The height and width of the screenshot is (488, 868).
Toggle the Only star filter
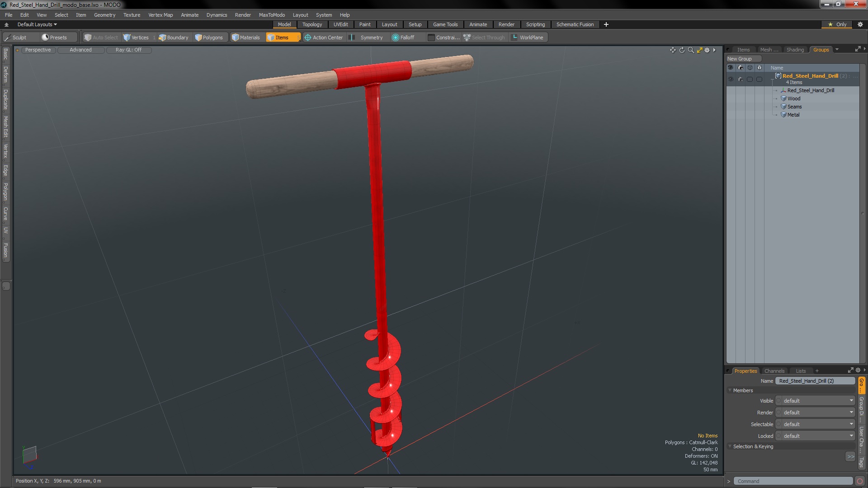click(x=837, y=24)
